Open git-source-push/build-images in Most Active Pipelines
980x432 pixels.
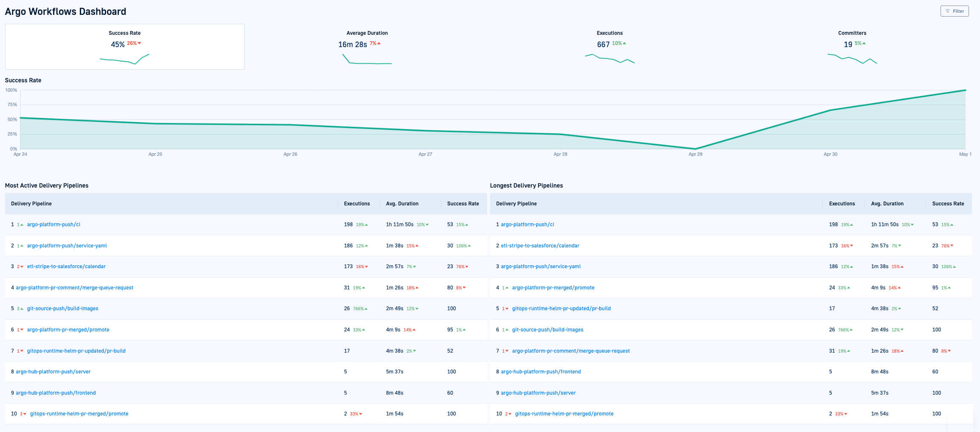[62, 309]
